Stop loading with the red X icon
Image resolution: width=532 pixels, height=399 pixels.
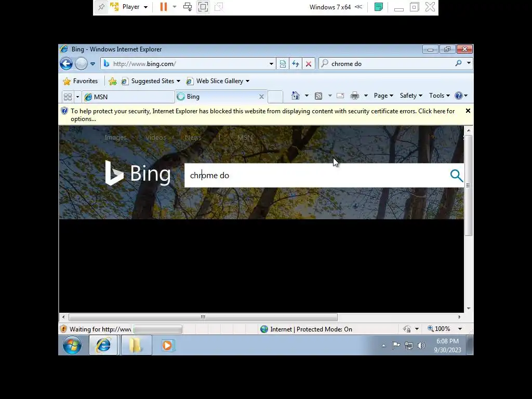pyautogui.click(x=309, y=63)
